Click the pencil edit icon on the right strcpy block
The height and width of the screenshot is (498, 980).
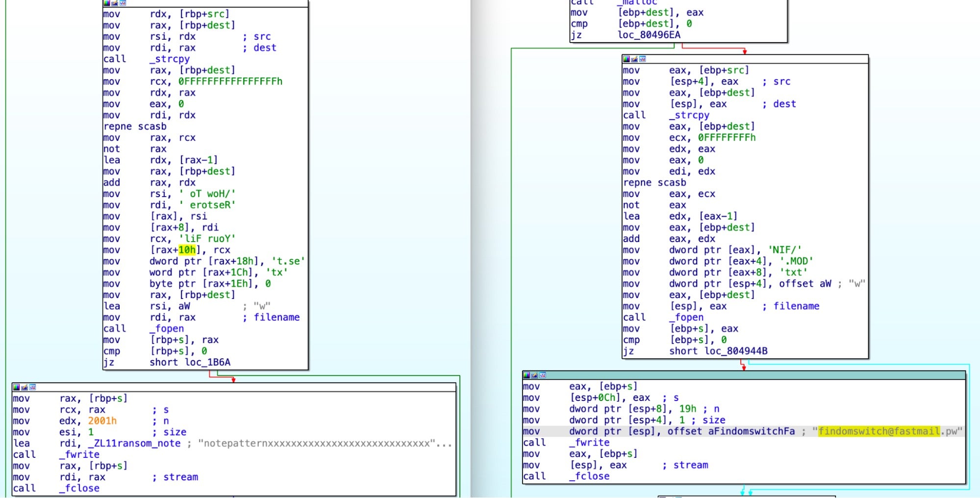click(x=634, y=59)
